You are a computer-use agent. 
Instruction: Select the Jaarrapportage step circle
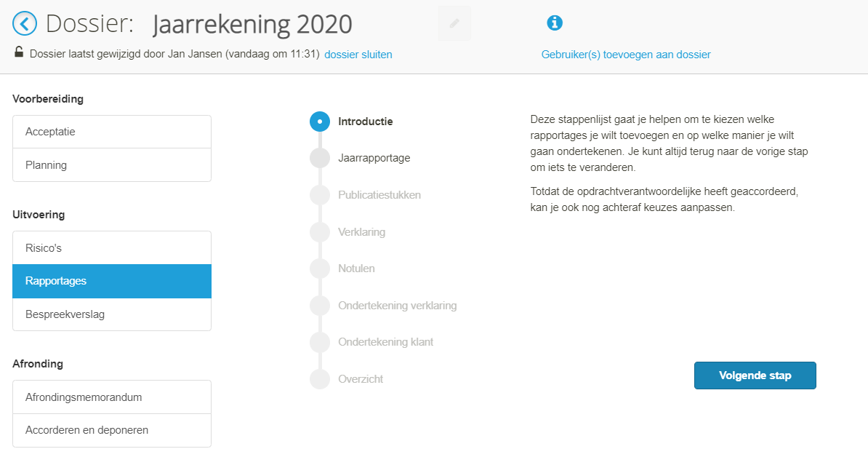click(x=320, y=158)
